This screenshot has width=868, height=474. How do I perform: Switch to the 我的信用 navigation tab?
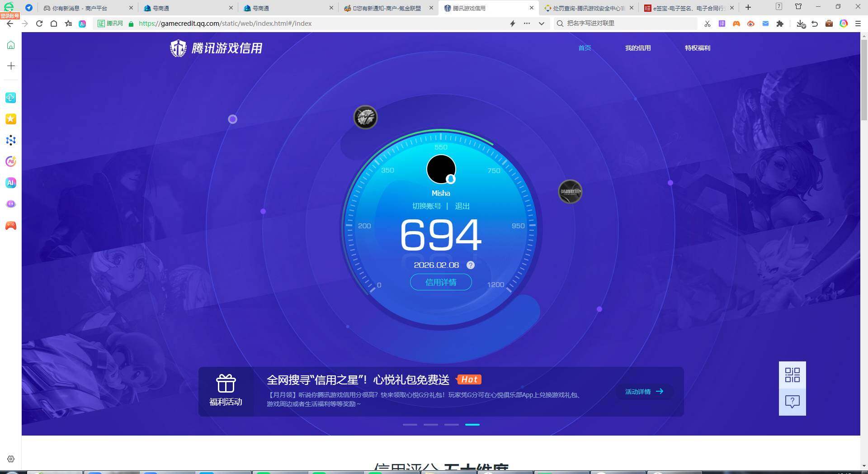click(x=638, y=48)
